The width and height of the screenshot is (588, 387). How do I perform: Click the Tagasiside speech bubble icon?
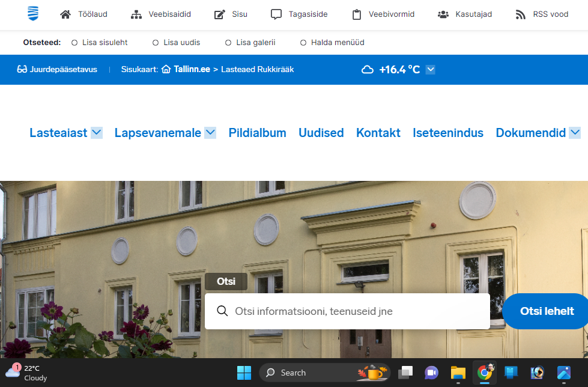click(276, 14)
